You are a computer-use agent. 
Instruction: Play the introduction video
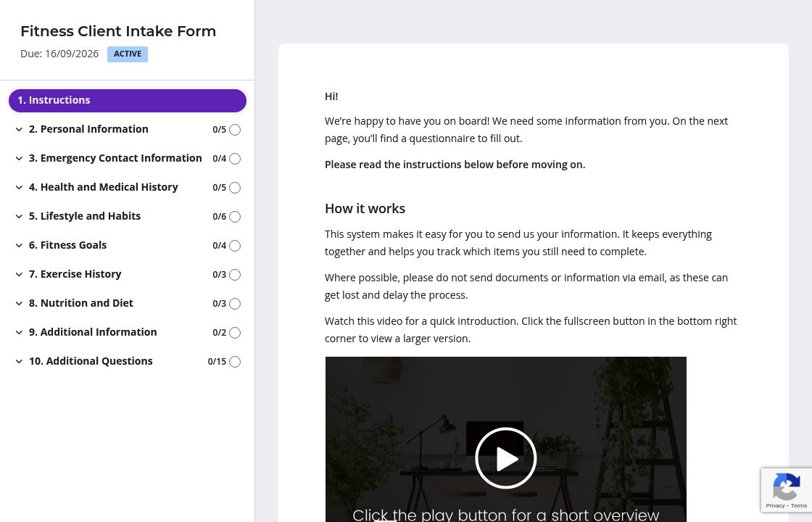(x=505, y=457)
